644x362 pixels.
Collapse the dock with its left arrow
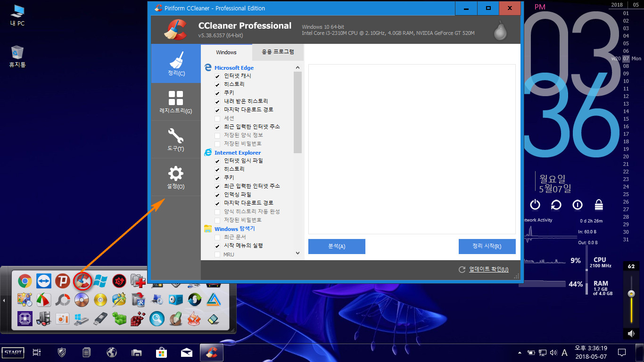4,300
